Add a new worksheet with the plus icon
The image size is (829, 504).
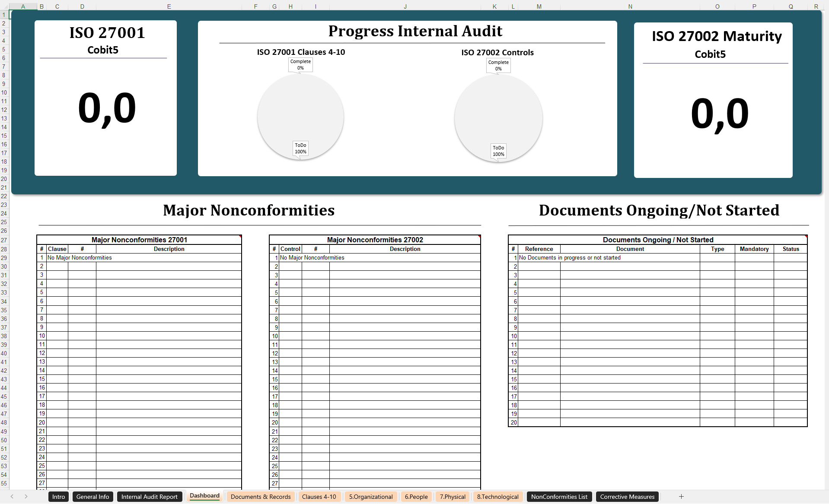(681, 496)
